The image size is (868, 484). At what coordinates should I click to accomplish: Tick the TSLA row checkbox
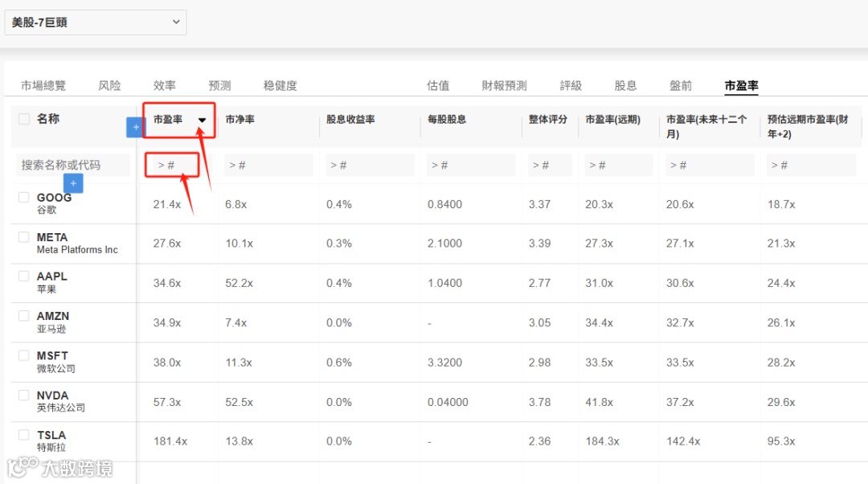(23, 435)
